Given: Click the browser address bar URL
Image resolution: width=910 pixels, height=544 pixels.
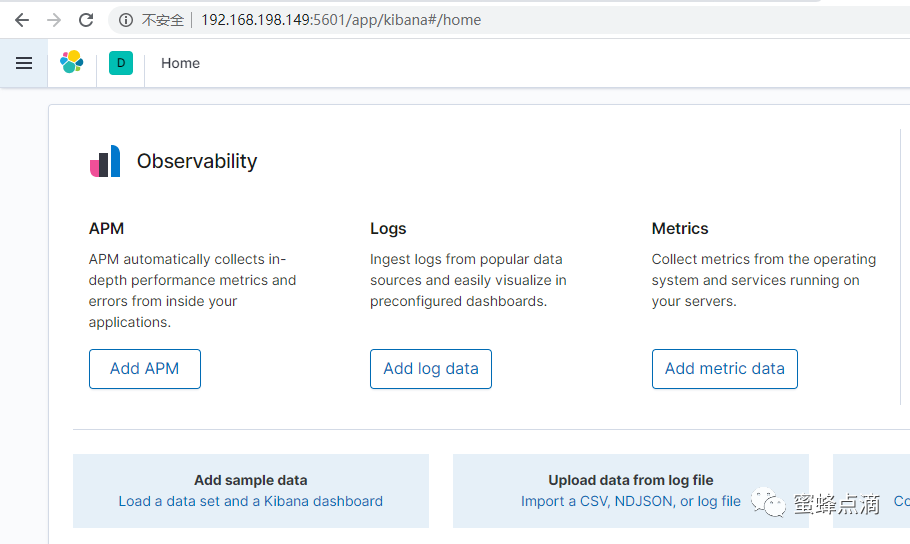Looking at the screenshot, I should [341, 20].
